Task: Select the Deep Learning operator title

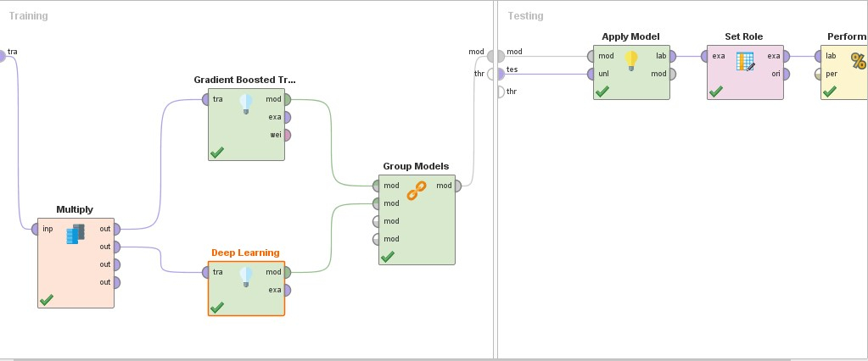Action: [245, 253]
